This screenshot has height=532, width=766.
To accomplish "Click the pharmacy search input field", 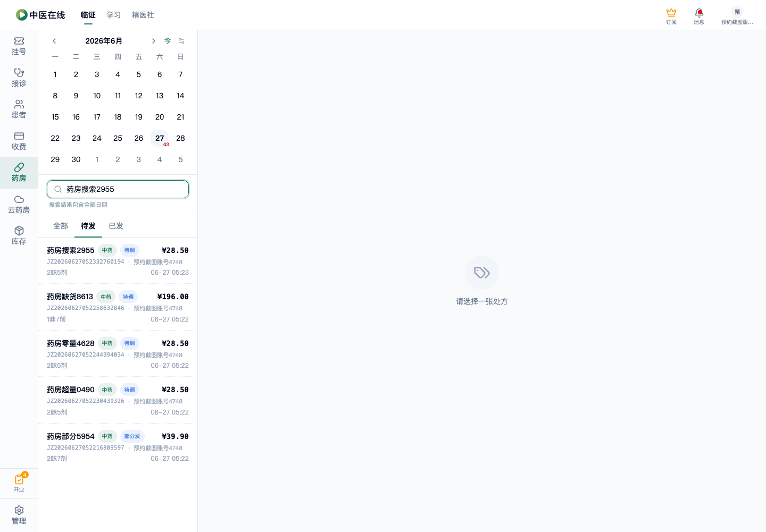I will point(118,189).
